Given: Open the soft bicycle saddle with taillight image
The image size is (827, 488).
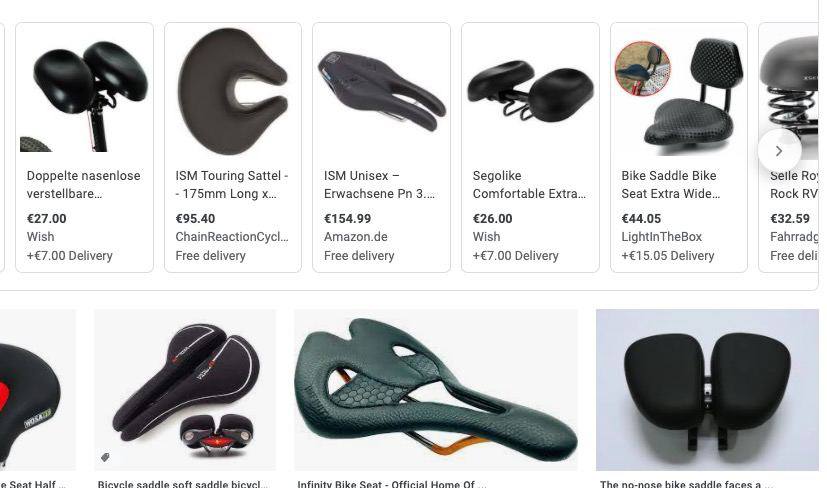Looking at the screenshot, I should pos(185,390).
